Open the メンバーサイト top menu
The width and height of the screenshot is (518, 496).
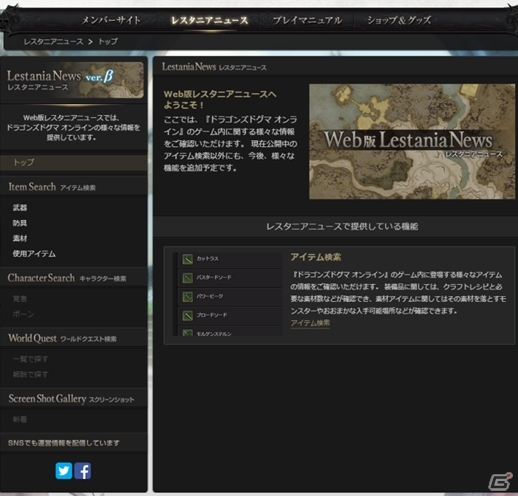[111, 20]
